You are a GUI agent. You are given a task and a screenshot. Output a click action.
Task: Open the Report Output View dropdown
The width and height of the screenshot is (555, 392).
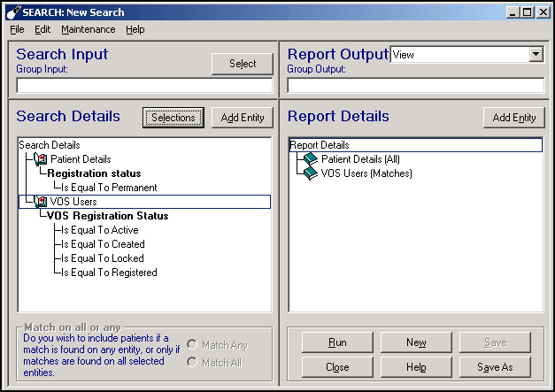[536, 55]
